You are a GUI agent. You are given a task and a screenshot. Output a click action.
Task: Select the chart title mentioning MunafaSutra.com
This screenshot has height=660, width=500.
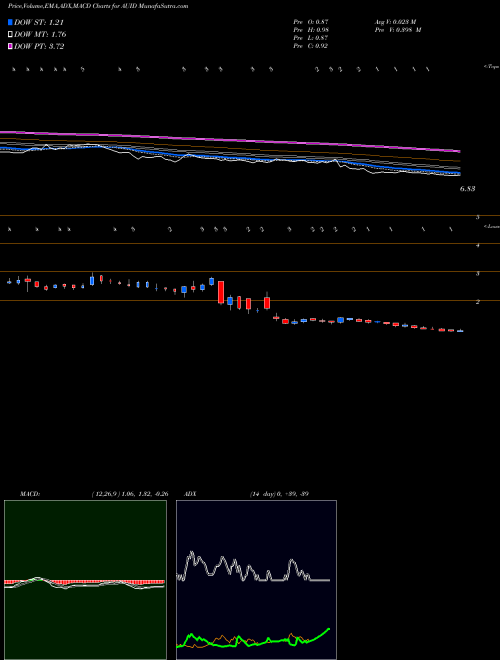click(98, 6)
